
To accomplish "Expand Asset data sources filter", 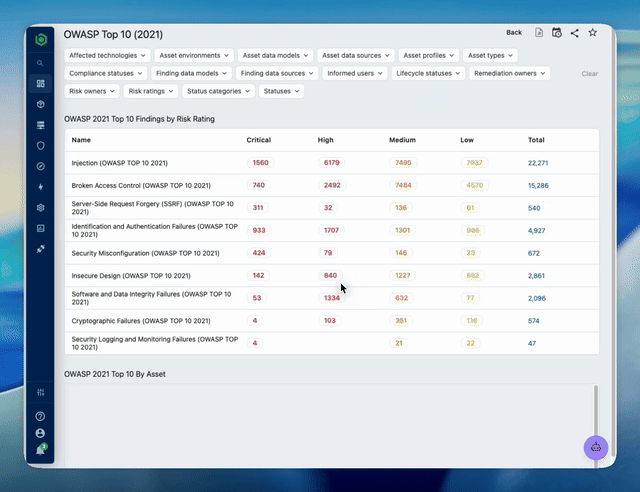I will pyautogui.click(x=356, y=56).
